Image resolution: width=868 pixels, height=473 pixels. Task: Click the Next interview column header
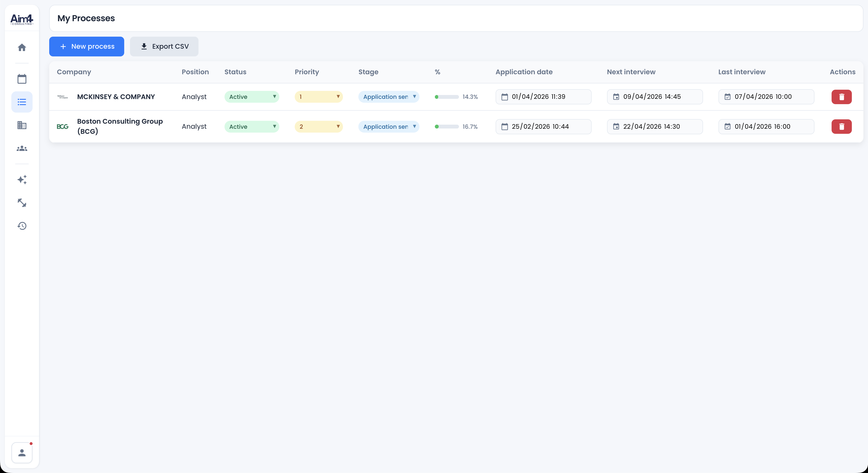[x=631, y=72]
